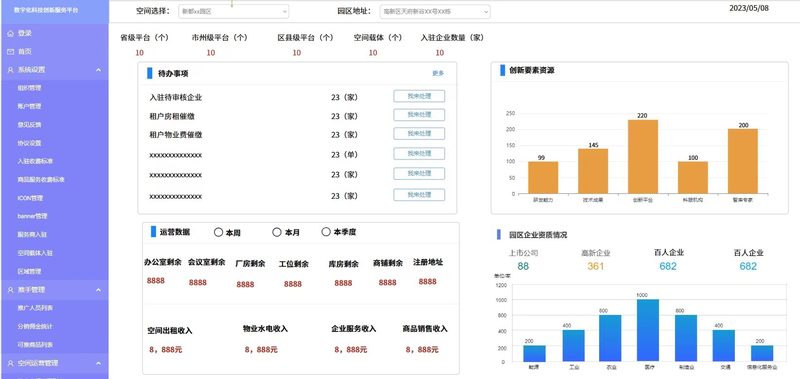
Task: Click the 商铺剩余 value 8888
Action: click(387, 283)
